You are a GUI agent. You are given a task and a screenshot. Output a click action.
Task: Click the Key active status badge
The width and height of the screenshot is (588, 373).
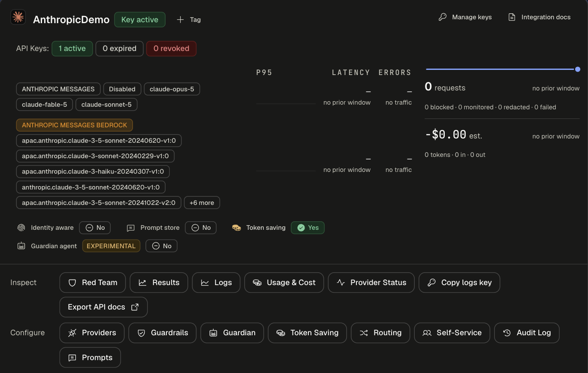coord(140,20)
